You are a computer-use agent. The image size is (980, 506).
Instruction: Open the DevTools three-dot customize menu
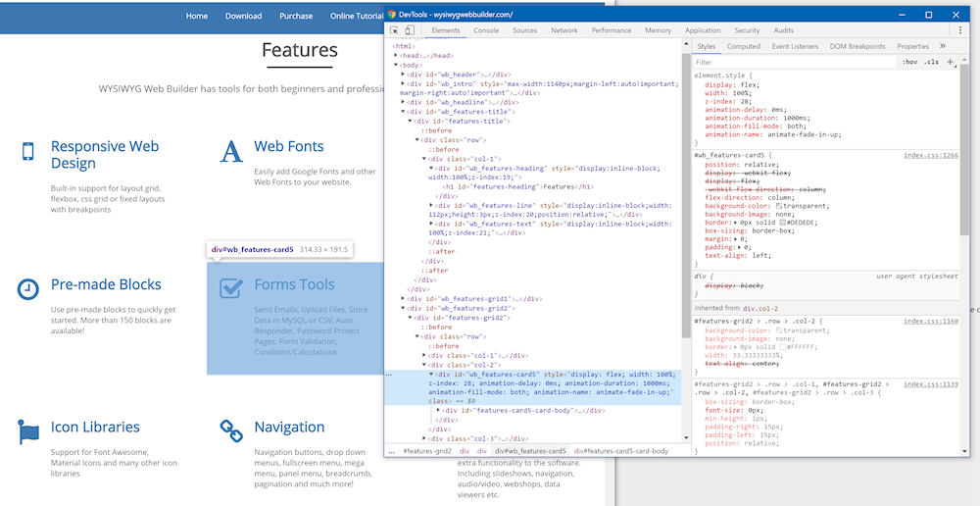[x=960, y=30]
